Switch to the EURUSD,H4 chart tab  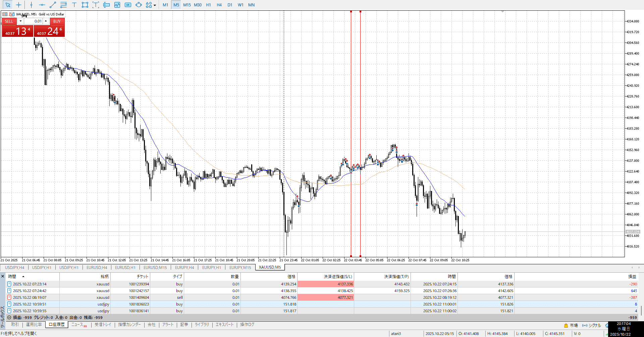coord(97,267)
